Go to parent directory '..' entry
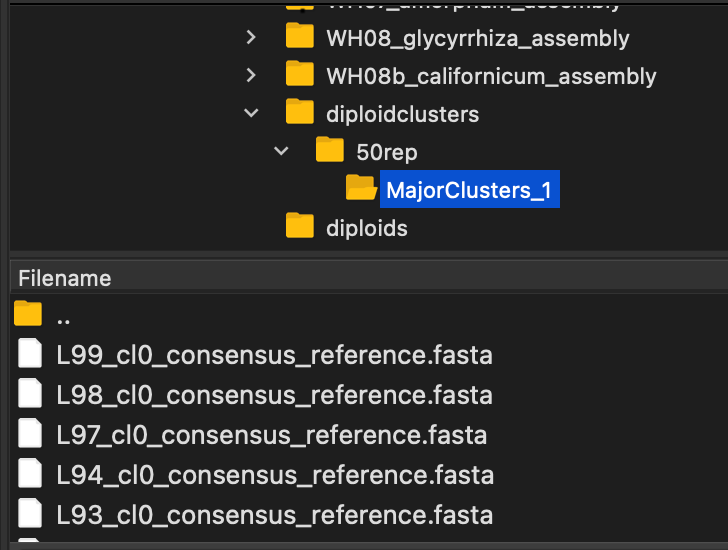Image resolution: width=728 pixels, height=550 pixels. click(63, 317)
